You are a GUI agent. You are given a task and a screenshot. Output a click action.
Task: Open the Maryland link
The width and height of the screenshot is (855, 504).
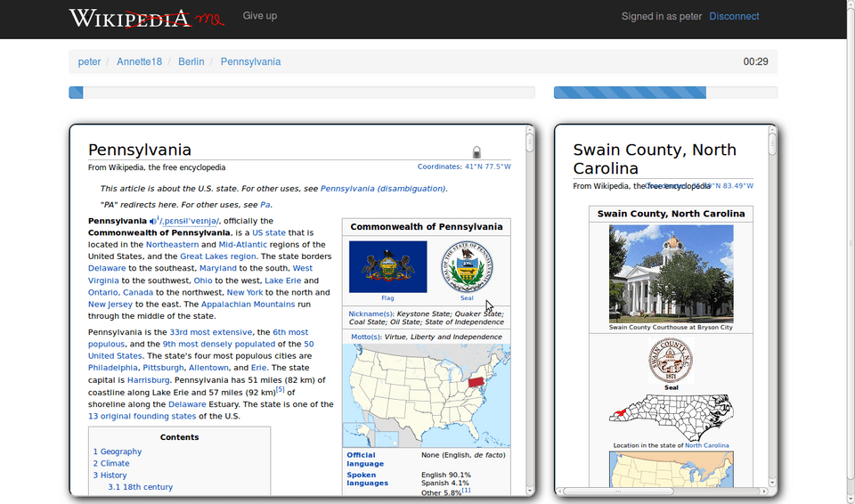[218, 268]
